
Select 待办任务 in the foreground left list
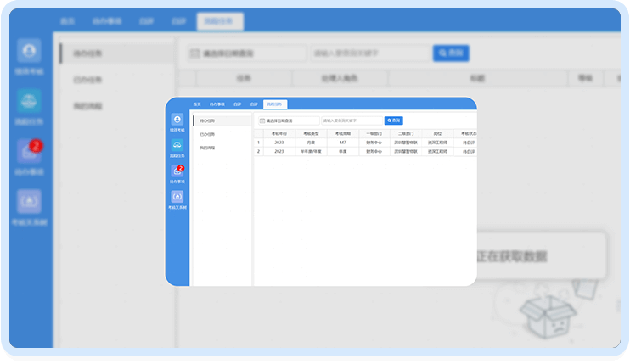(x=208, y=120)
